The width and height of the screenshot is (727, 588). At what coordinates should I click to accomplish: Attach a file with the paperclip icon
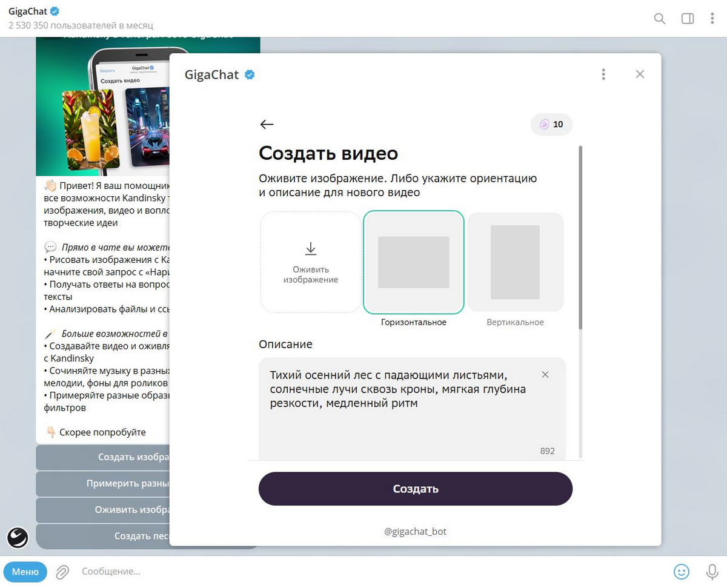pos(62,572)
